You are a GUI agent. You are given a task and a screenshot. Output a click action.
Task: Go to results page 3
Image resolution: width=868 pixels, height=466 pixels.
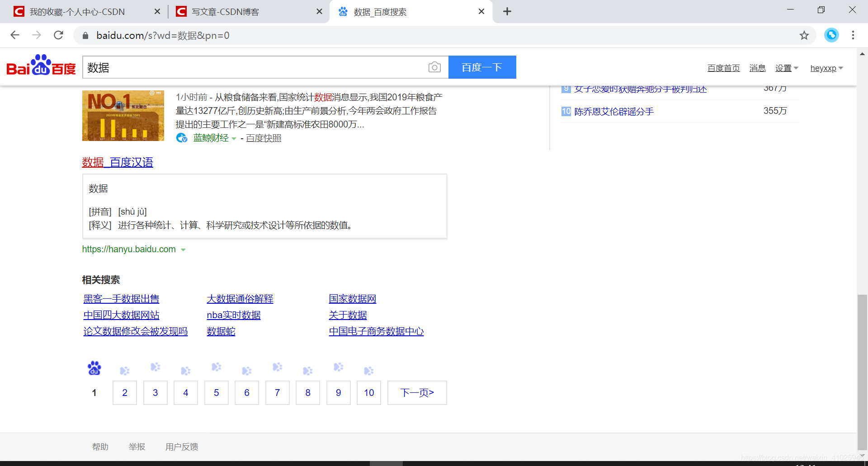pyautogui.click(x=156, y=393)
